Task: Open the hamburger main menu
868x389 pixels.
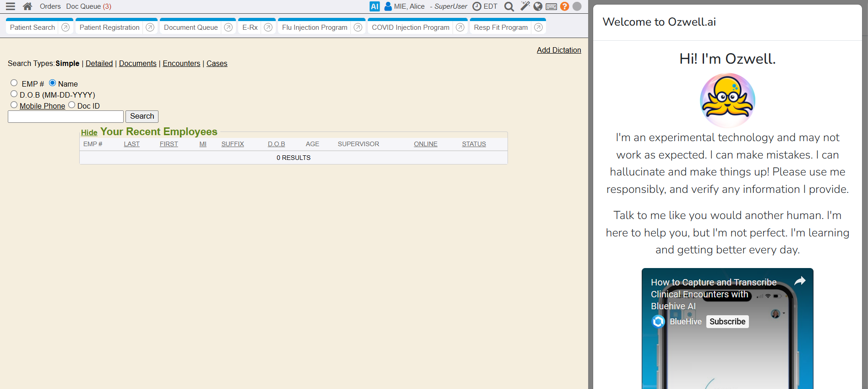Action: coord(10,6)
